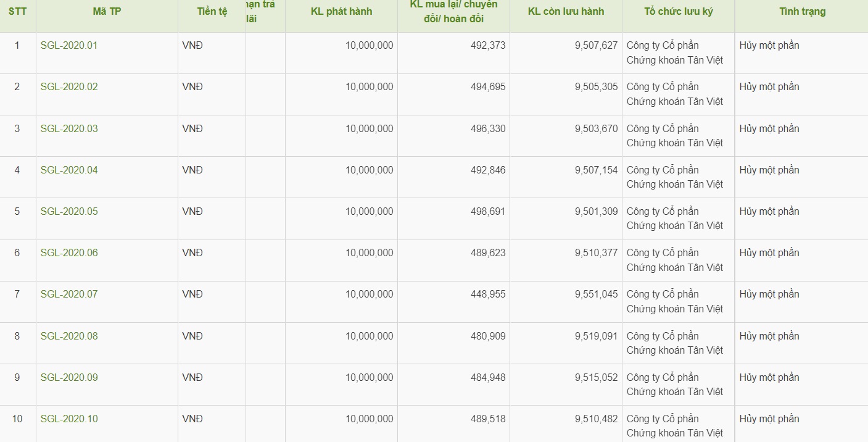Click the KL phát hành column header
The width and height of the screenshot is (868, 442).
click(x=341, y=11)
